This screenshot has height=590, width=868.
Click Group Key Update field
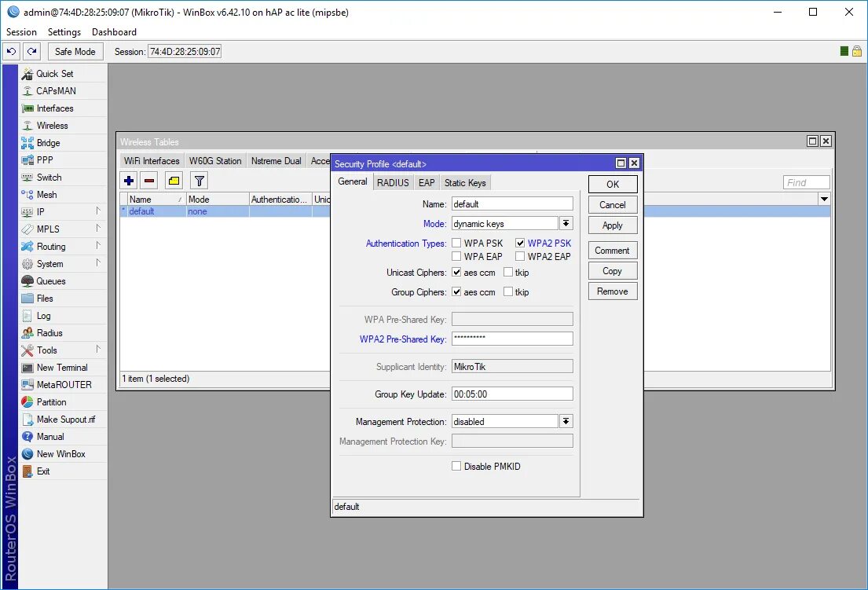click(x=512, y=394)
